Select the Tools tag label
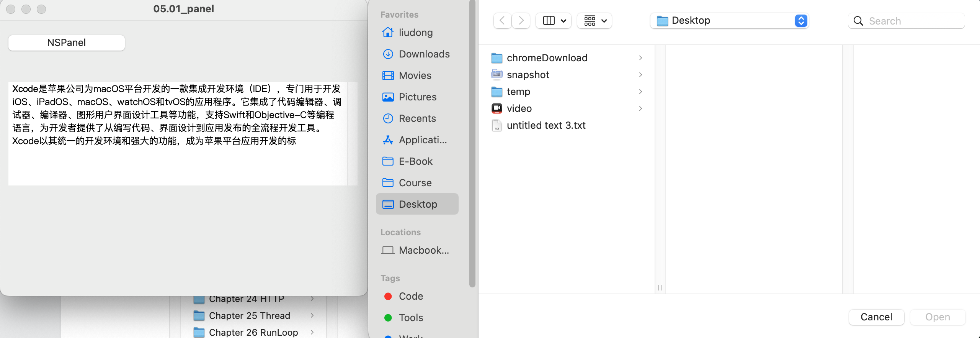This screenshot has height=338, width=980. (x=411, y=318)
